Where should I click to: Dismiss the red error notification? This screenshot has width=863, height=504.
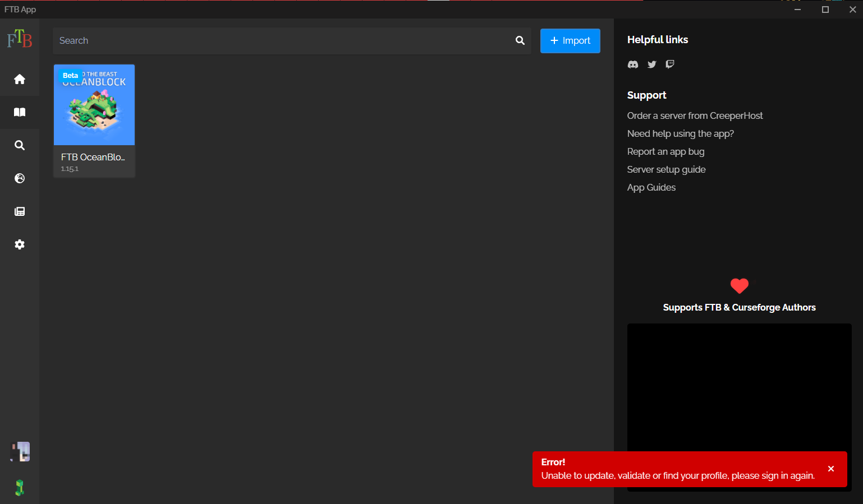[831, 469]
